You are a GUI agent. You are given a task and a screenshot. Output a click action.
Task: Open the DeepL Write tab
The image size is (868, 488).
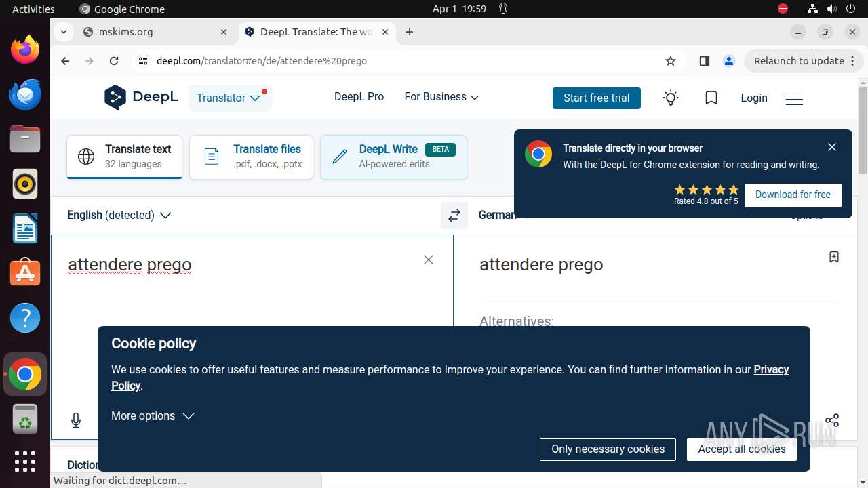393,157
